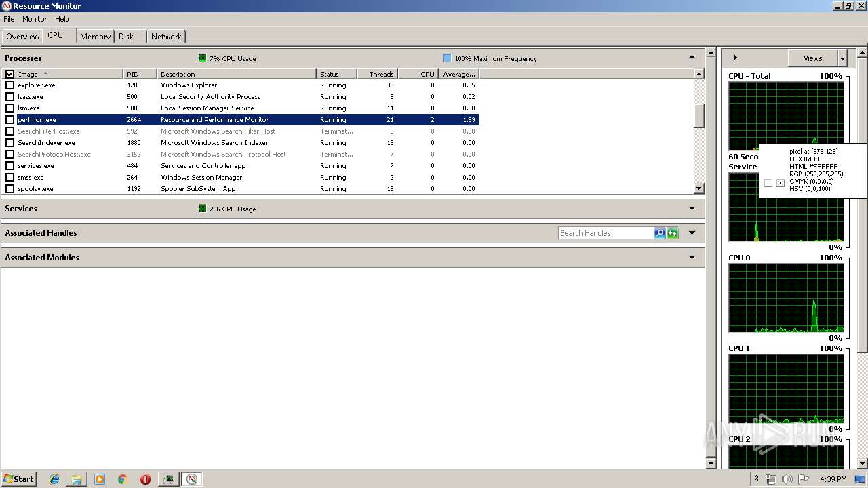Launch Windows Media Player from taskbar
The height and width of the screenshot is (488, 868).
point(100,479)
